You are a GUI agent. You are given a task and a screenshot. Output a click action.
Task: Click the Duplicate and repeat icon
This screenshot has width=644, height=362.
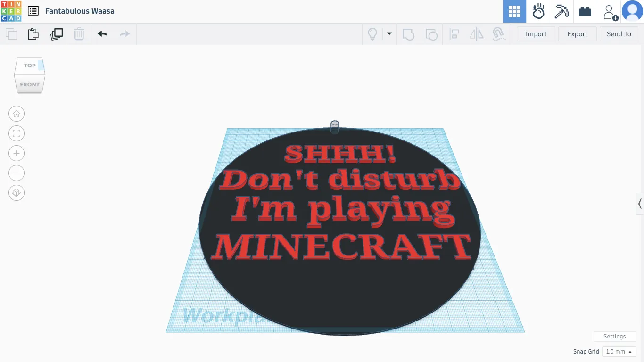[57, 34]
